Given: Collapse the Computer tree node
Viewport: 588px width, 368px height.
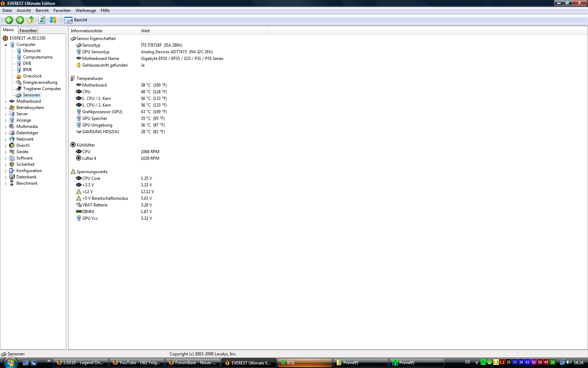Looking at the screenshot, I should tap(6, 45).
